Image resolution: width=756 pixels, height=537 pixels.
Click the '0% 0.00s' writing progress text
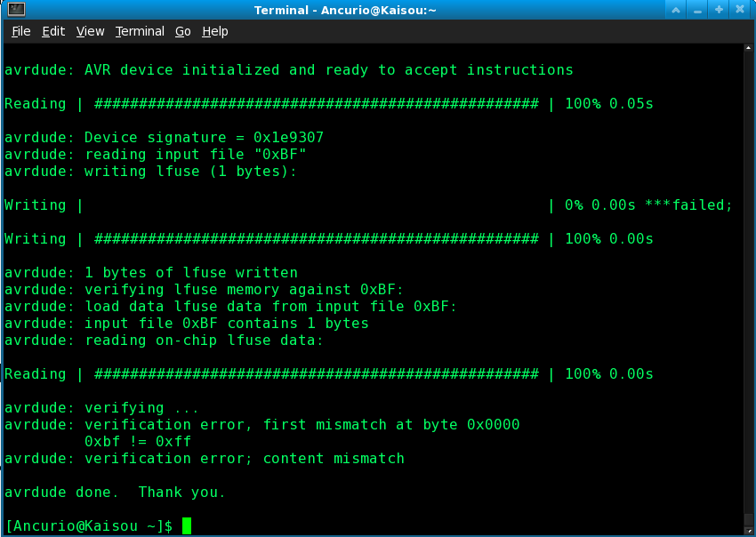coord(600,204)
